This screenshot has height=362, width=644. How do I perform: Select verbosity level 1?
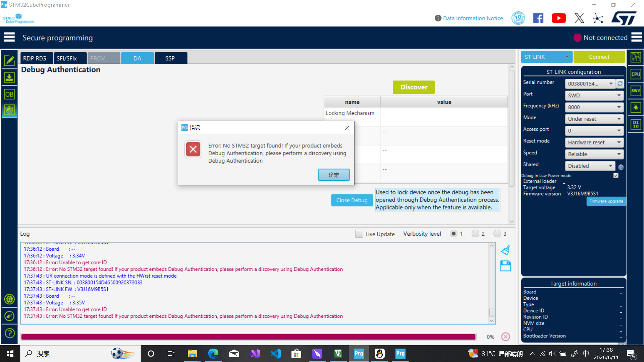[453, 234]
